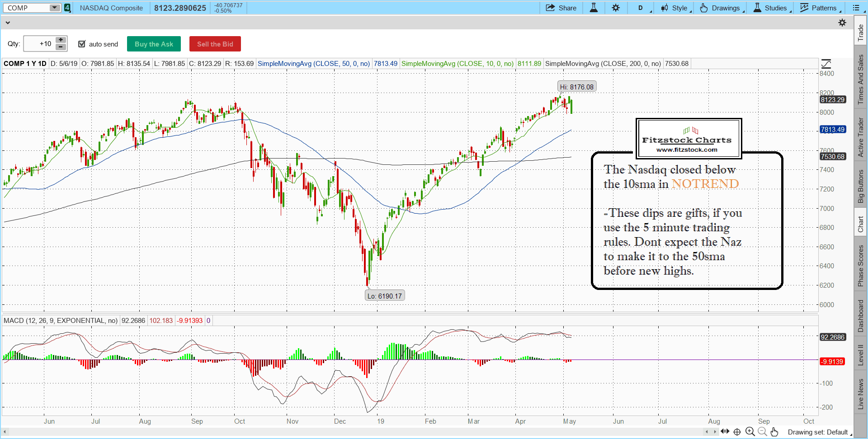Click the green symbol link number 4 icon
Screen dimensions: 868x439
click(67, 8)
